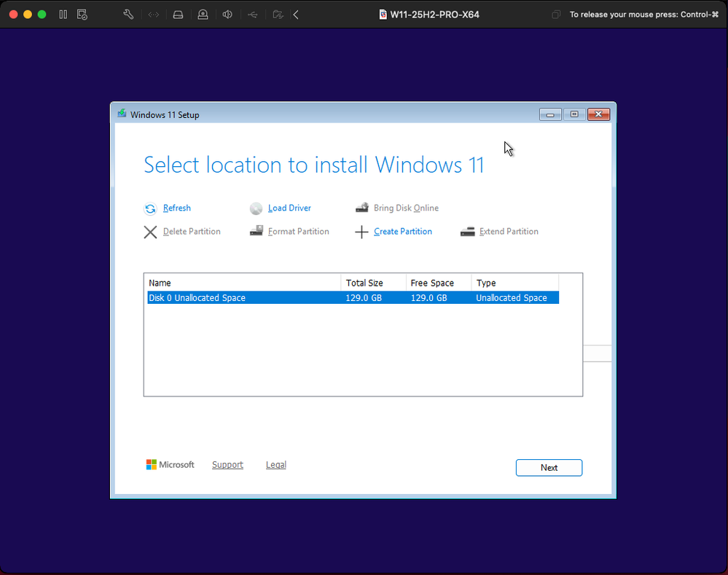This screenshot has width=728, height=575.
Task: Click the Microsoft logo
Action: point(170,464)
